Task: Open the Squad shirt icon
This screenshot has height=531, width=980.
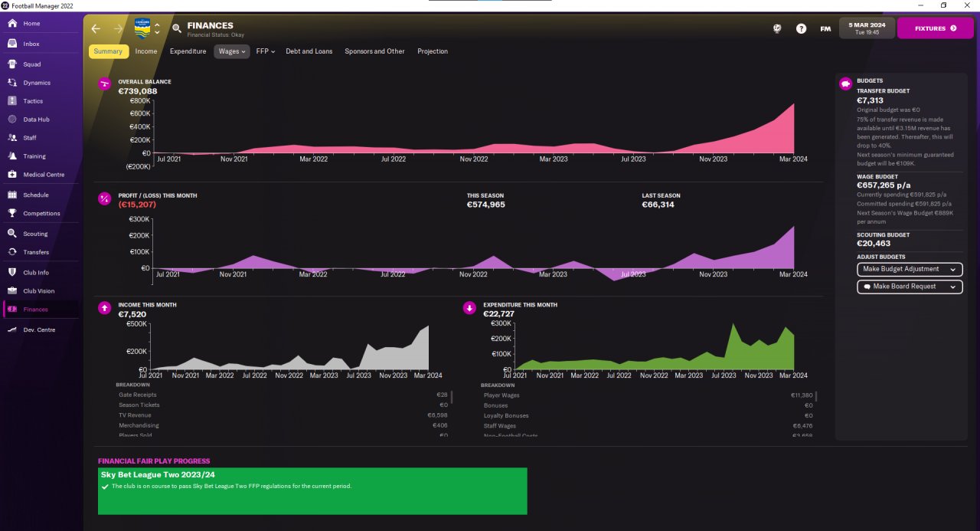Action: point(12,64)
